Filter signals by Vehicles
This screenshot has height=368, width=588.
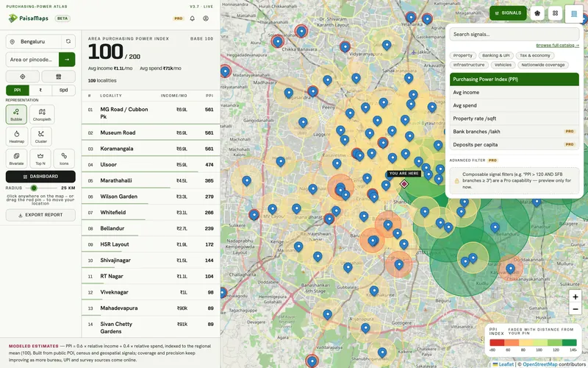(x=503, y=65)
